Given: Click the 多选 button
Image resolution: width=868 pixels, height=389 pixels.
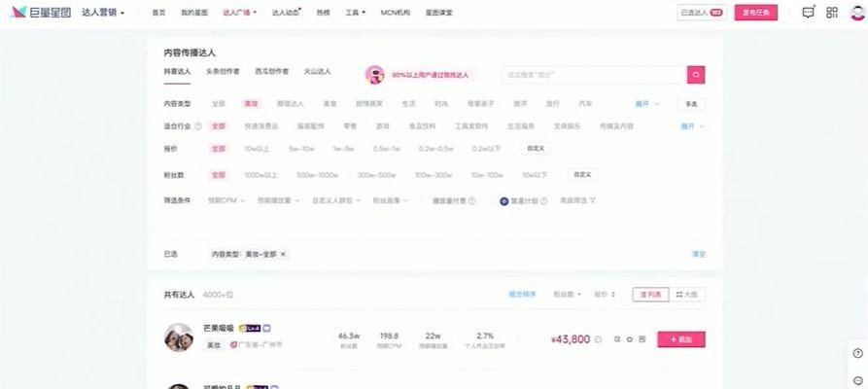Looking at the screenshot, I should pos(691,104).
